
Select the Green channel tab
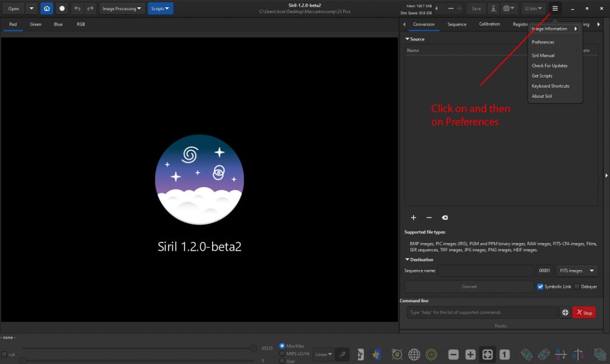point(35,24)
